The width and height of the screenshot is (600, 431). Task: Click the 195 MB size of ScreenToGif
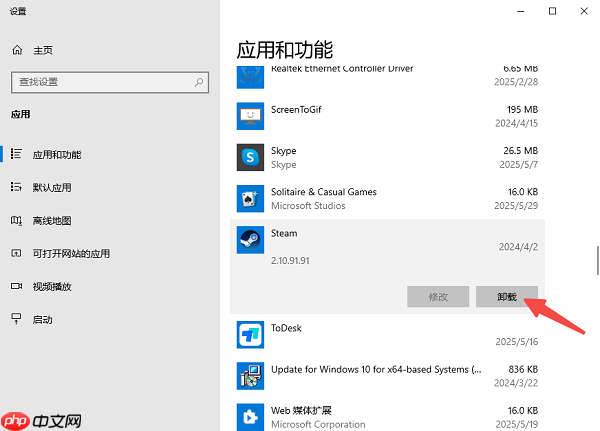522,110
